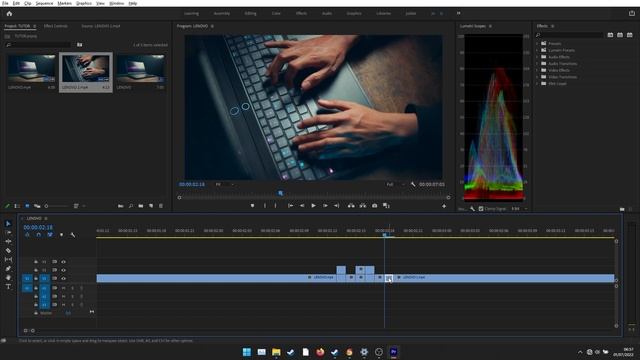Expand the Video Effects folder
Image resolution: width=640 pixels, height=360 pixels.
[538, 70]
